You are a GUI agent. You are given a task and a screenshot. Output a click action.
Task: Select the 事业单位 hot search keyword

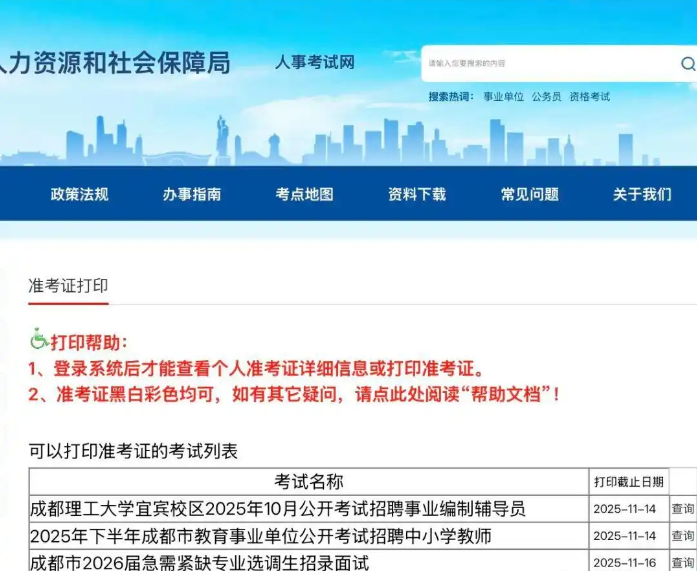pyautogui.click(x=503, y=97)
